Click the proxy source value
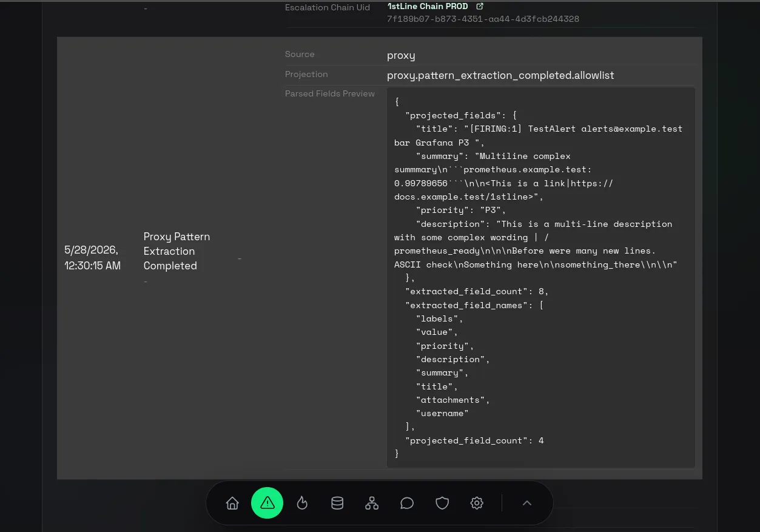This screenshot has width=760, height=532. [401, 56]
